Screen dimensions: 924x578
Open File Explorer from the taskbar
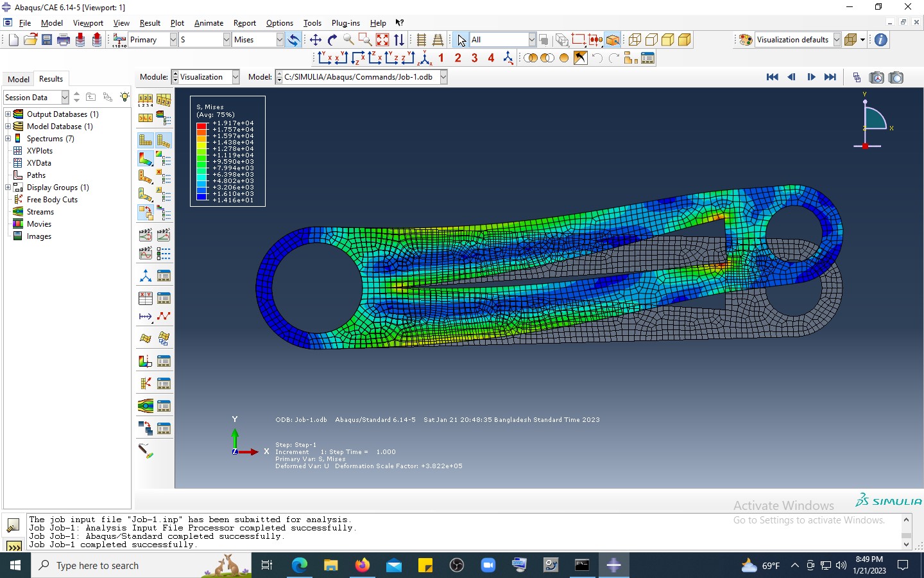point(330,565)
